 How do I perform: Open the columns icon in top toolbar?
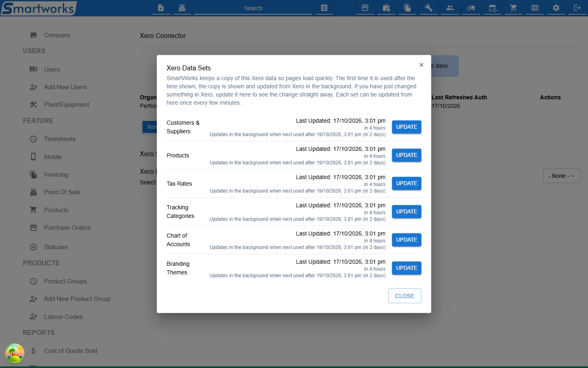click(x=535, y=8)
